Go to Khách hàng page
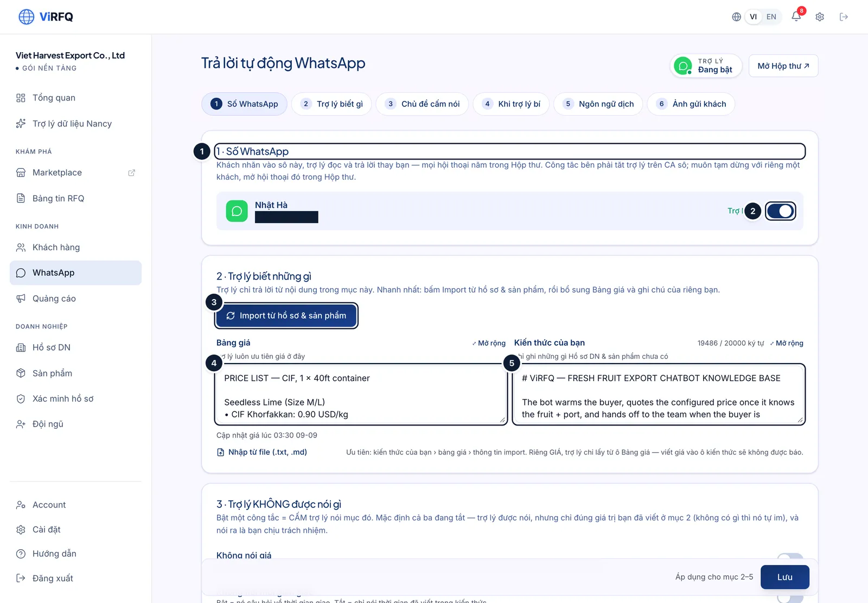This screenshot has height=603, width=868. (75, 247)
